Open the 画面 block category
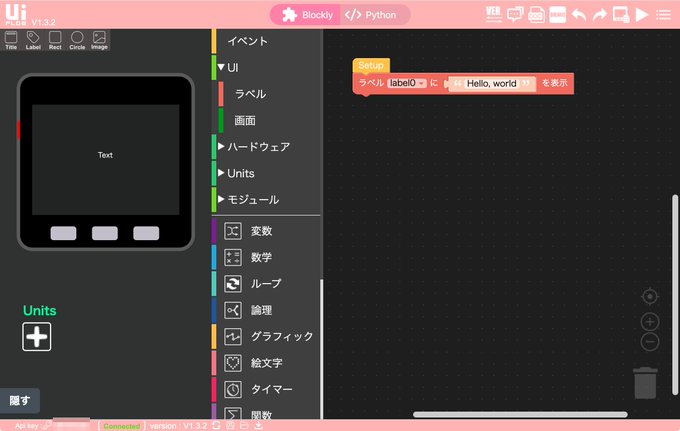680x431 pixels. pos(269,121)
